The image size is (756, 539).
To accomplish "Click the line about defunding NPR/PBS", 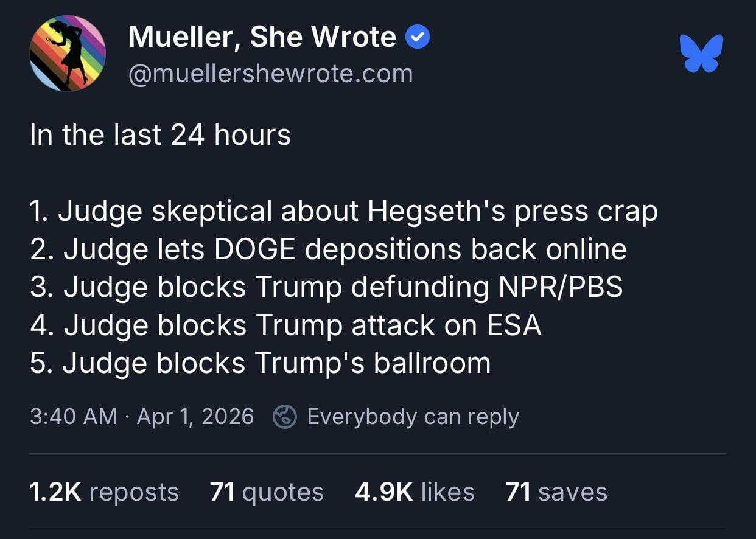I will pyautogui.click(x=326, y=287).
